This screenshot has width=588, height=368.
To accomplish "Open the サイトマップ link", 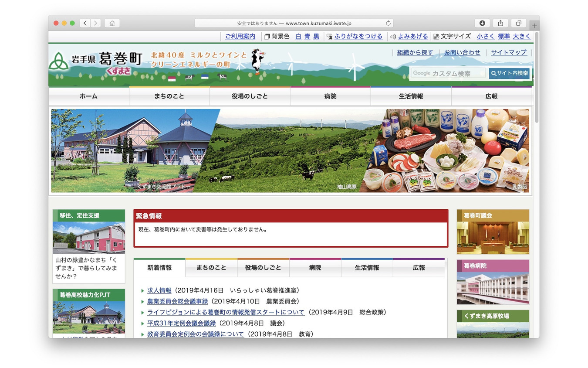I will (508, 52).
